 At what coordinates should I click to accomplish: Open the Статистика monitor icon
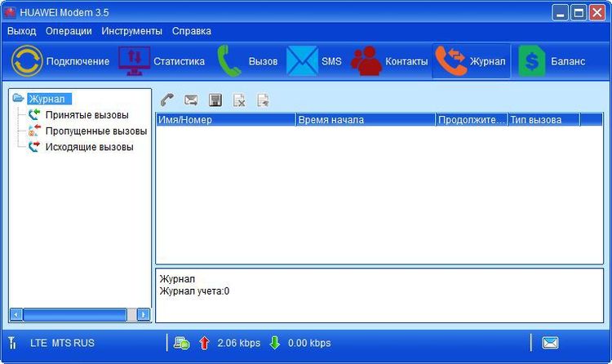[135, 61]
